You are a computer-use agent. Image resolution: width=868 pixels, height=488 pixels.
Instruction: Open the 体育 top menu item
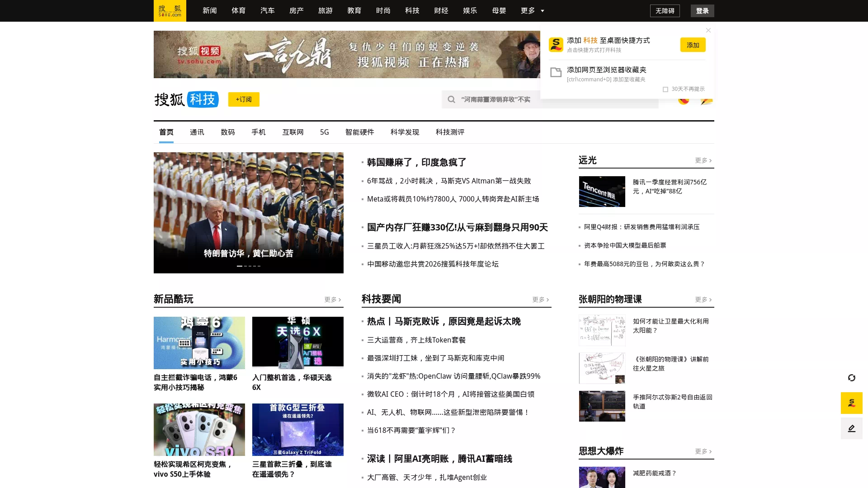239,11
